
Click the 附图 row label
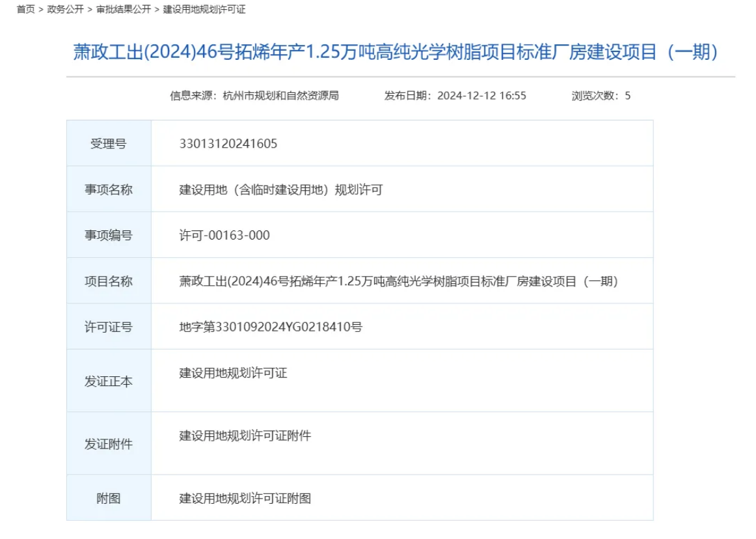coord(109,499)
